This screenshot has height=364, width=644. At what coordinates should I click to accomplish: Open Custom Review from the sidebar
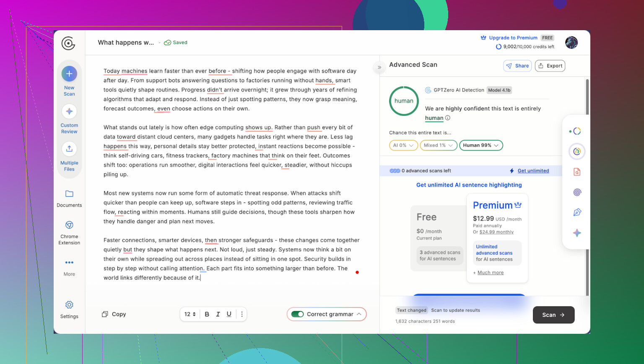pyautogui.click(x=69, y=112)
